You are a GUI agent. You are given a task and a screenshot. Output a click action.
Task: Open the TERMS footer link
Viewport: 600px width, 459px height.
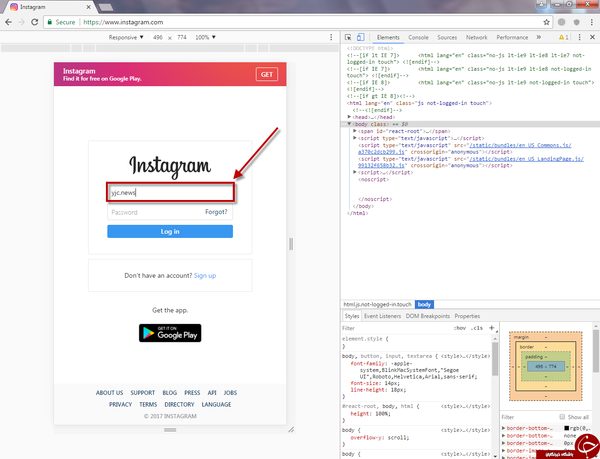point(148,404)
